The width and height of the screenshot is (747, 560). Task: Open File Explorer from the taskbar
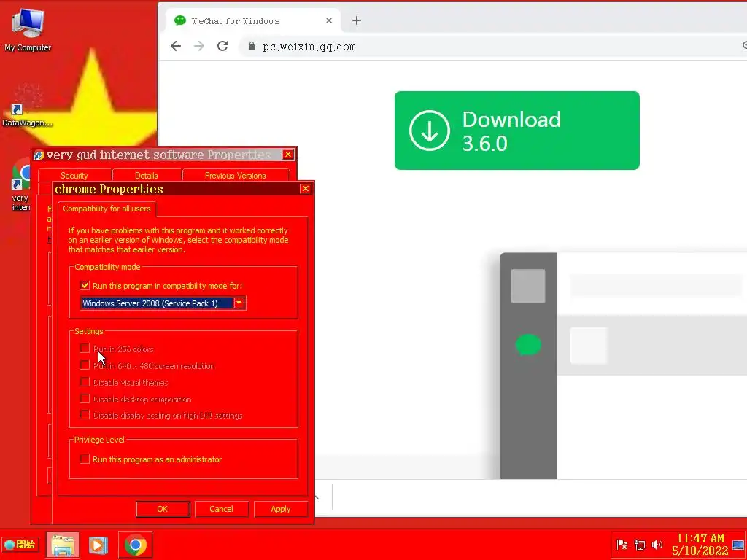(63, 545)
